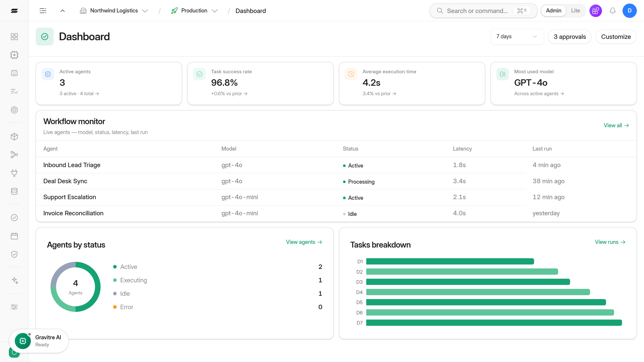Image resolution: width=644 pixels, height=362 pixels.
Task: Open the shield check icon in sidebar
Action: tap(14, 254)
